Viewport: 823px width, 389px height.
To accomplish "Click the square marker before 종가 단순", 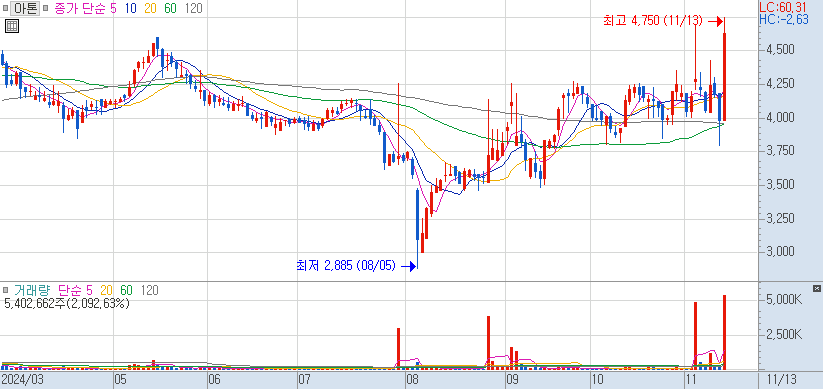I will tap(46, 9).
